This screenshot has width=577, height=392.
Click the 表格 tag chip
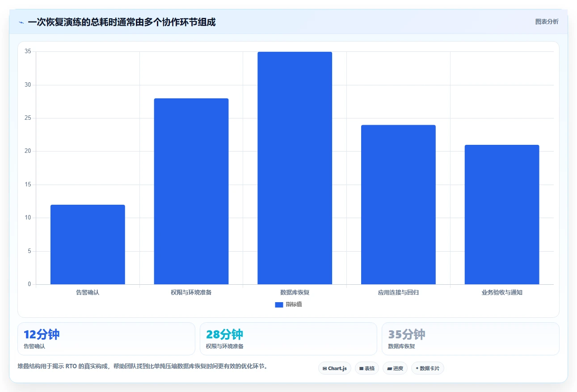coord(367,368)
